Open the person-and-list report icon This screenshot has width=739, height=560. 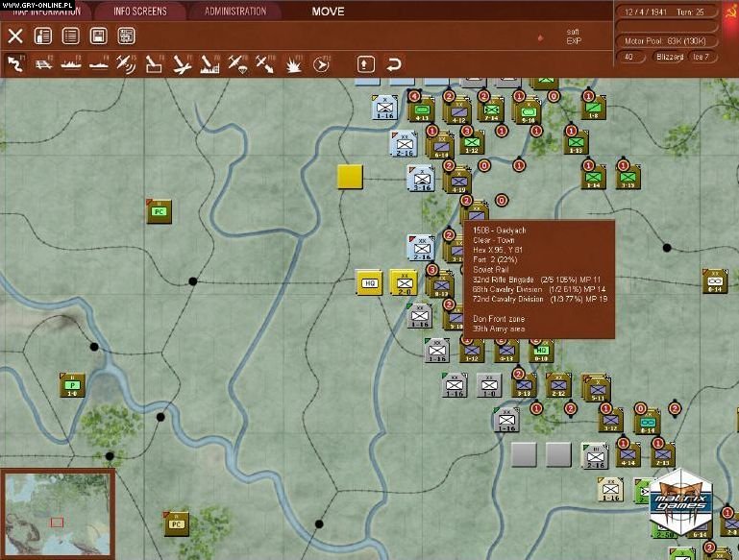43,36
